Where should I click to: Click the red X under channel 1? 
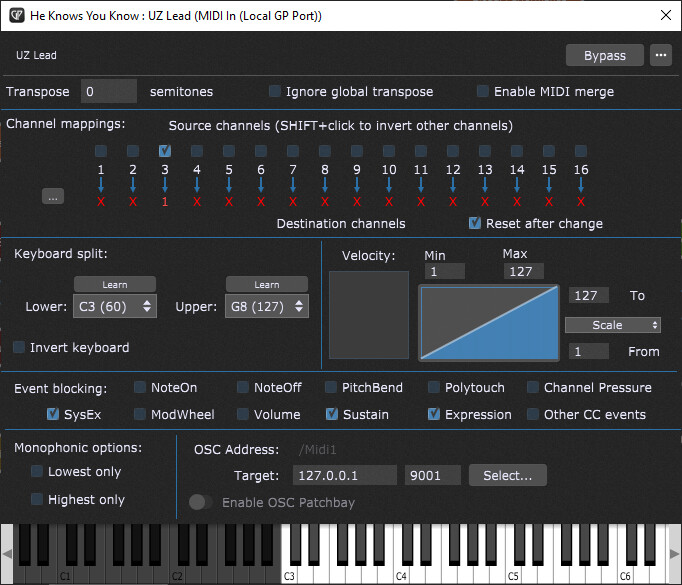tap(101, 202)
